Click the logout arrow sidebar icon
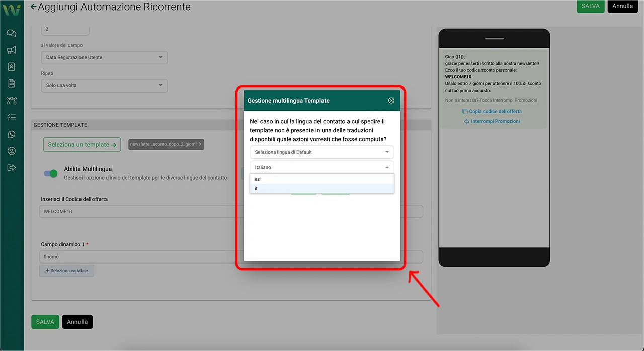 (x=12, y=167)
